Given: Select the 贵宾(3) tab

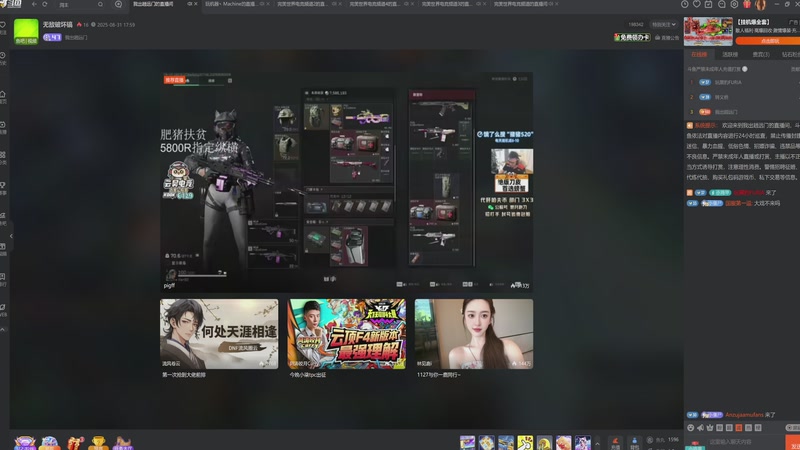Looking at the screenshot, I should point(761,55).
